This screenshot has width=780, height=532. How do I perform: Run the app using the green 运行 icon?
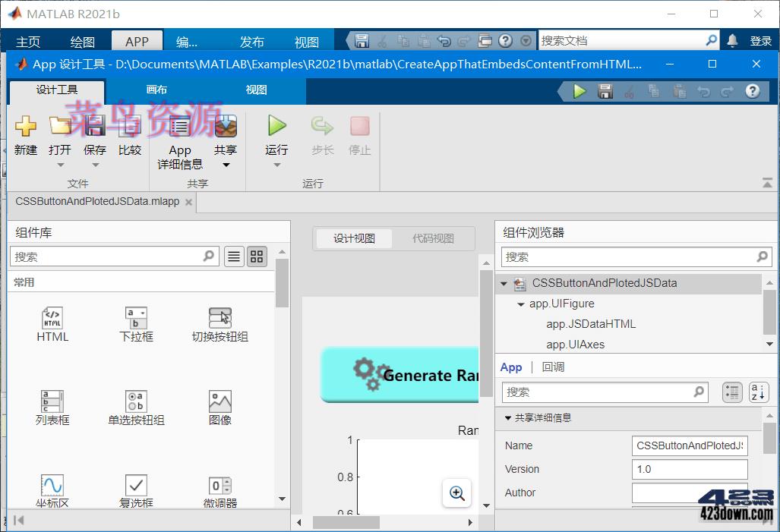pos(276,135)
